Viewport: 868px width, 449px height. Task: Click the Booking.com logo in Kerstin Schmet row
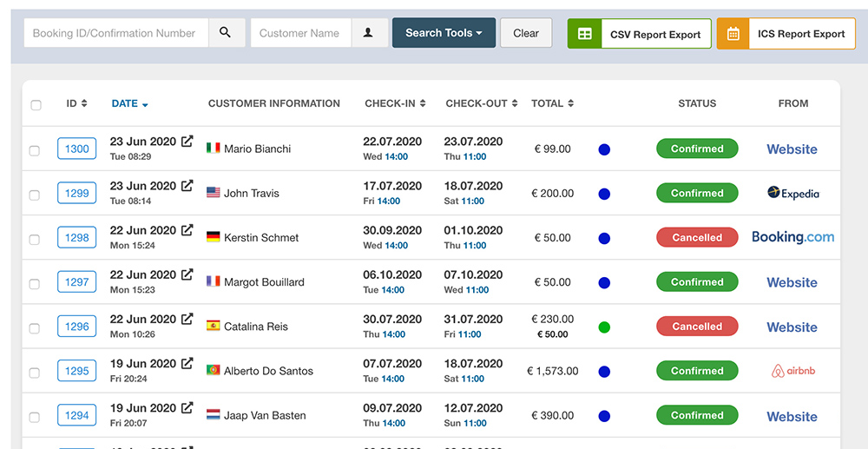pos(792,237)
